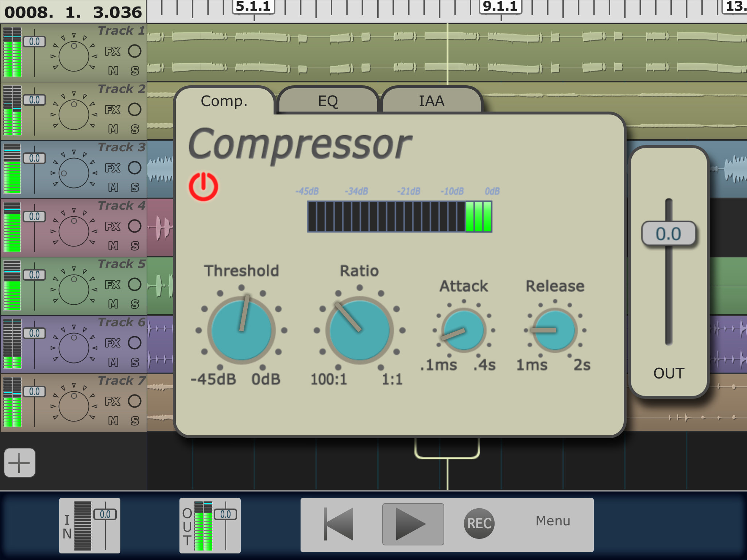Rewind to start of song

point(338,524)
